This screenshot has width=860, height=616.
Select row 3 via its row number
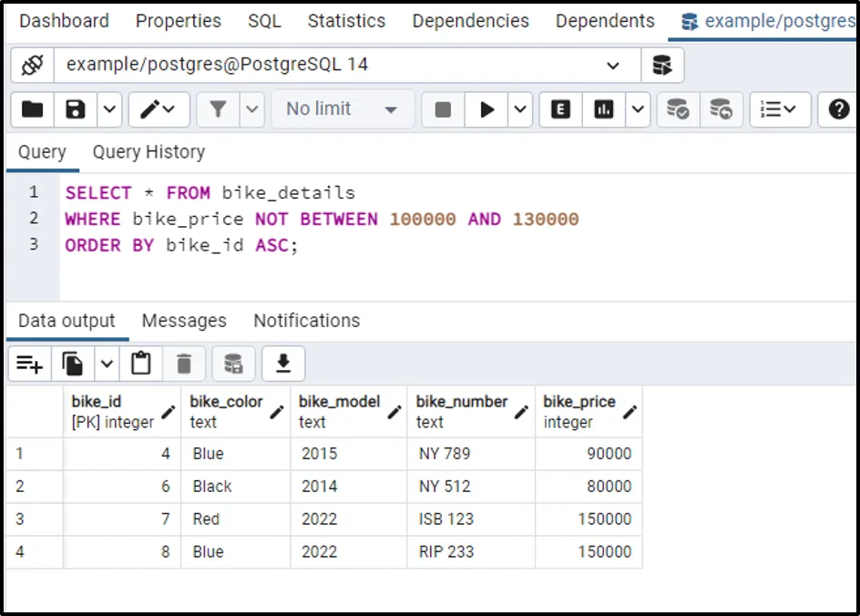[20, 519]
